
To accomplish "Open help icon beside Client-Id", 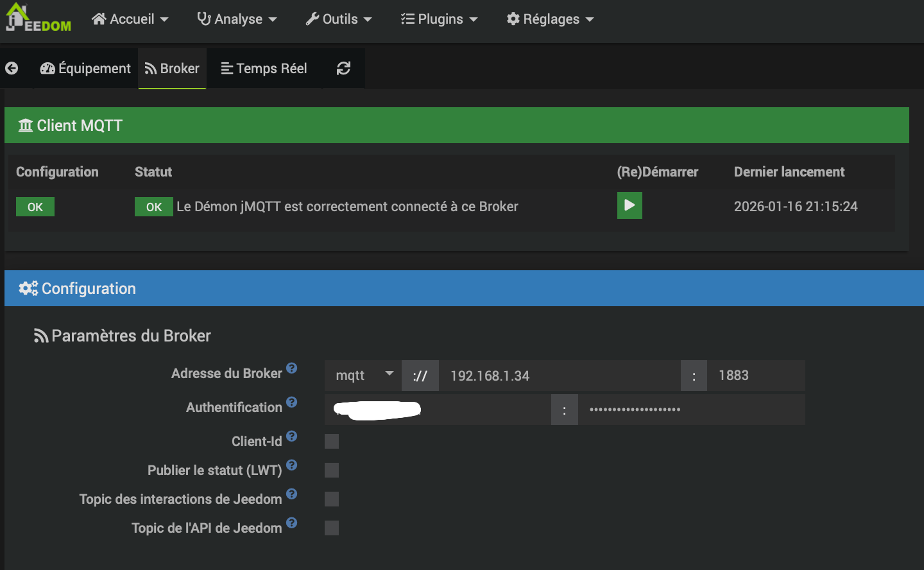I will pos(291,436).
